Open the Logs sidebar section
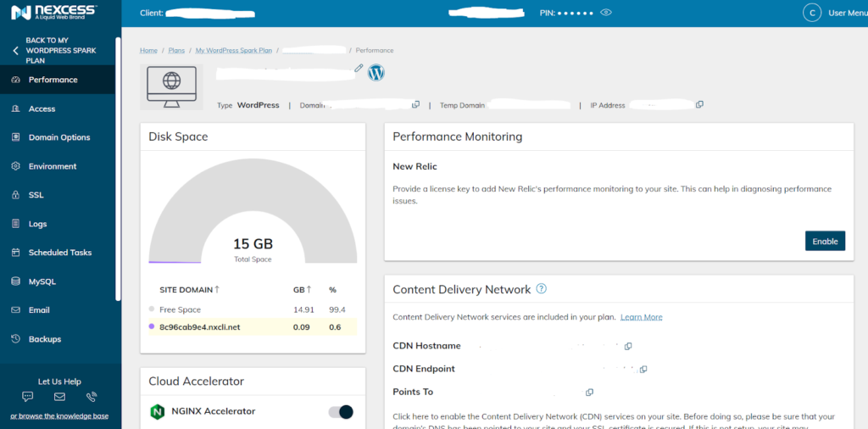Screen dimensions: 868x429 point(58,224)
